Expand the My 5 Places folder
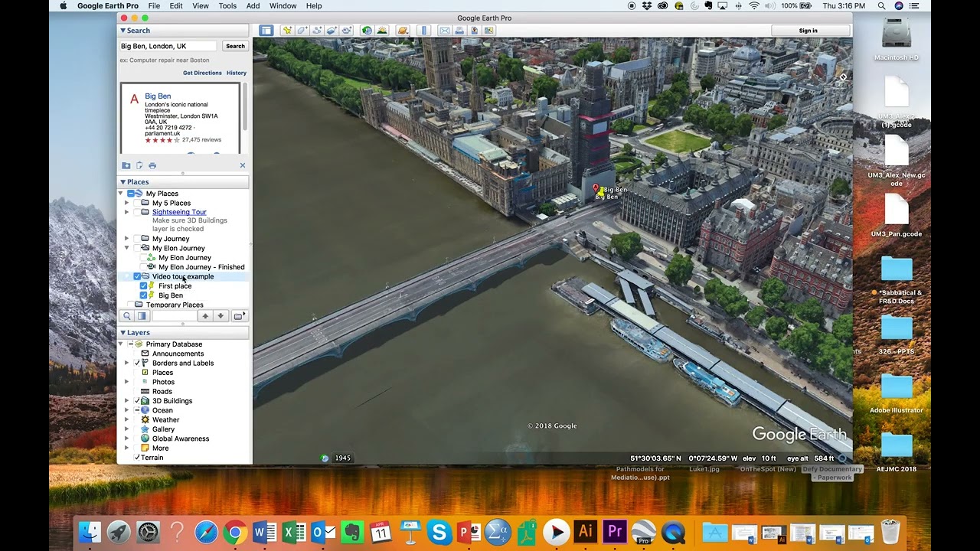980x551 pixels. click(x=127, y=203)
